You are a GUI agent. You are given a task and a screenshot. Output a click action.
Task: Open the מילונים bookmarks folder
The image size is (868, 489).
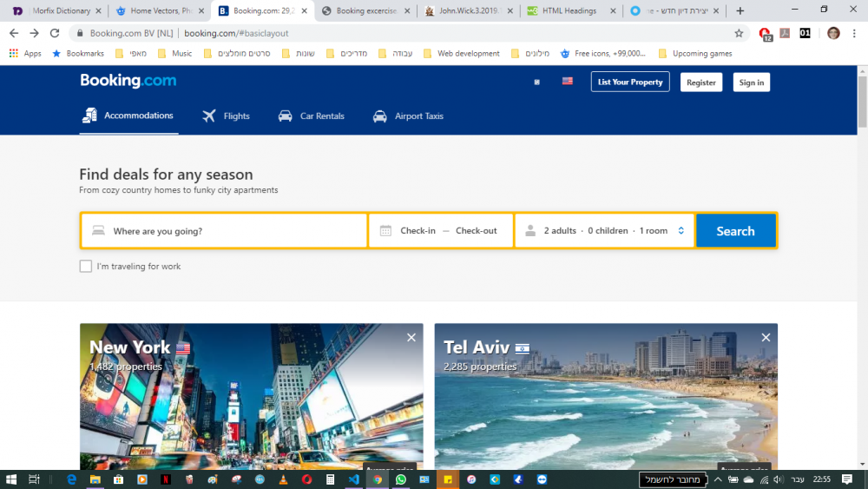pos(530,54)
